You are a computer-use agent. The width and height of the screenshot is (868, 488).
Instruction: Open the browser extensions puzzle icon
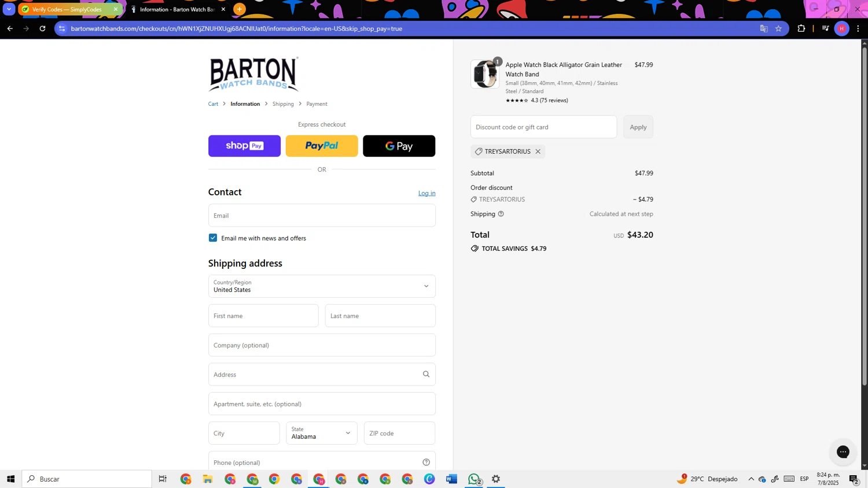click(x=801, y=28)
